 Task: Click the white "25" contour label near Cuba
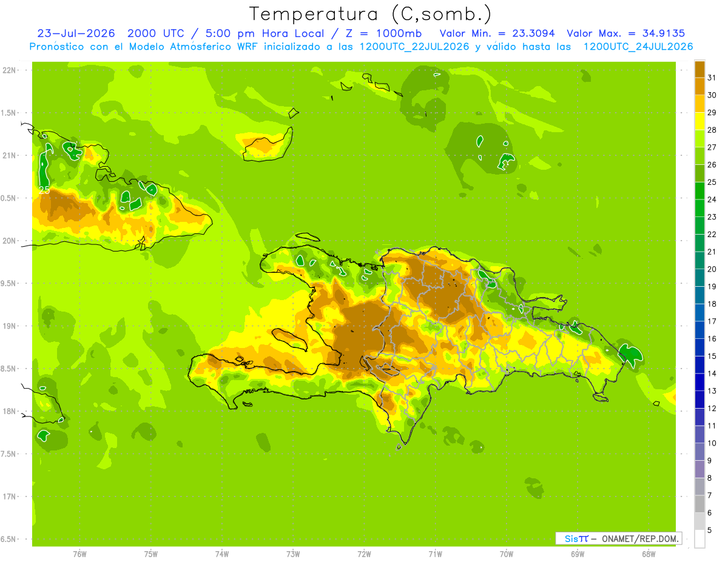point(44,190)
